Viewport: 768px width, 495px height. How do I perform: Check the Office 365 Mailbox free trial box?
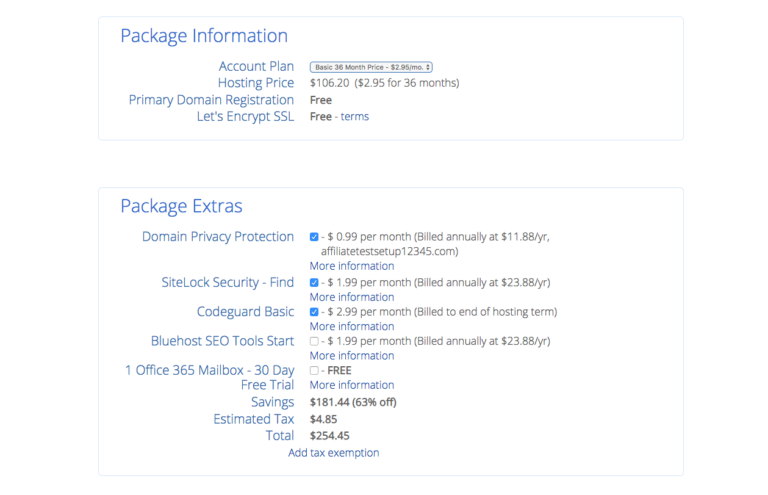pos(314,370)
